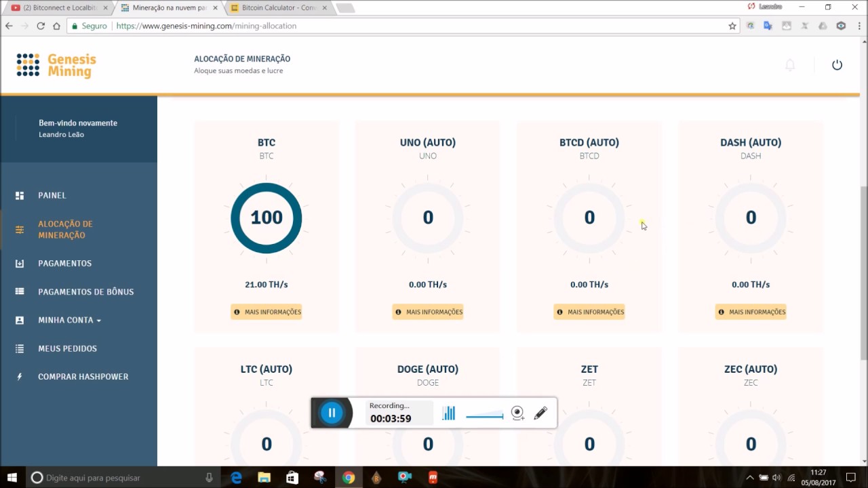Open the Windows Start menu
The height and width of the screenshot is (488, 868).
click(12, 478)
